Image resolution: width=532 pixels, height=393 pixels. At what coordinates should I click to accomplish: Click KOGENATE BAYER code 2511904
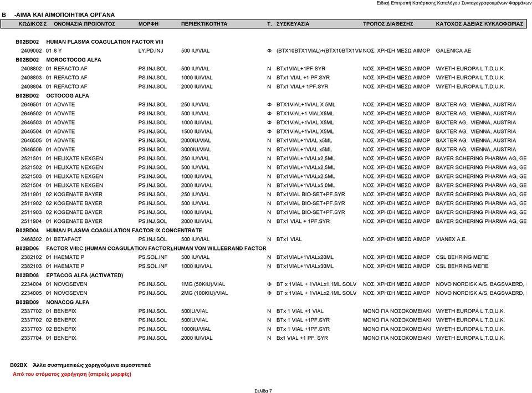click(x=31, y=222)
